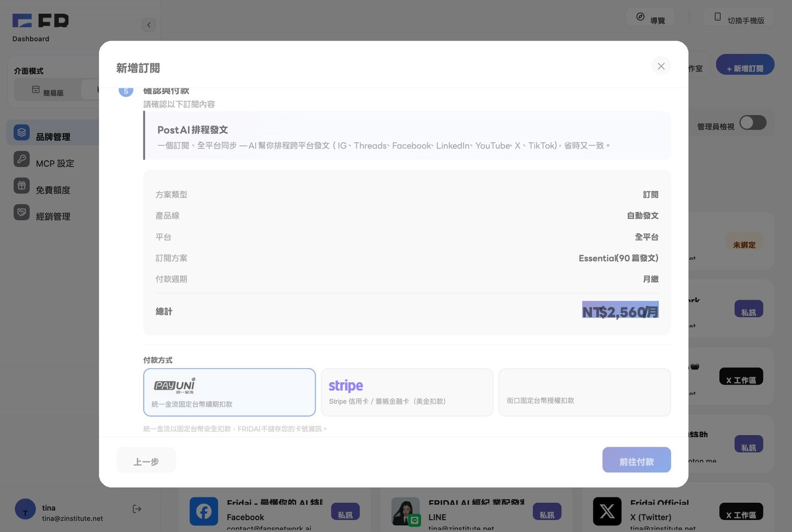Screen dimensions: 792x532
Task: Click the 經銷管理 handshake icon
Action: [21, 212]
